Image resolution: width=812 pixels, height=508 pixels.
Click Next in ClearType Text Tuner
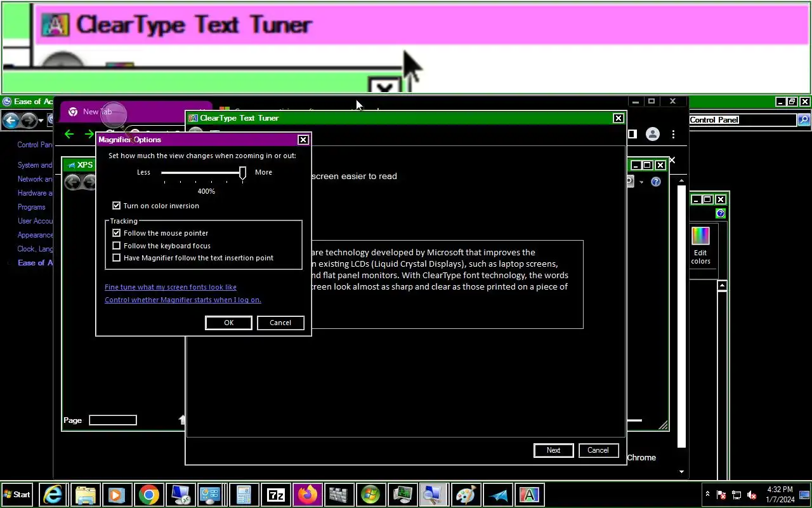(554, 450)
